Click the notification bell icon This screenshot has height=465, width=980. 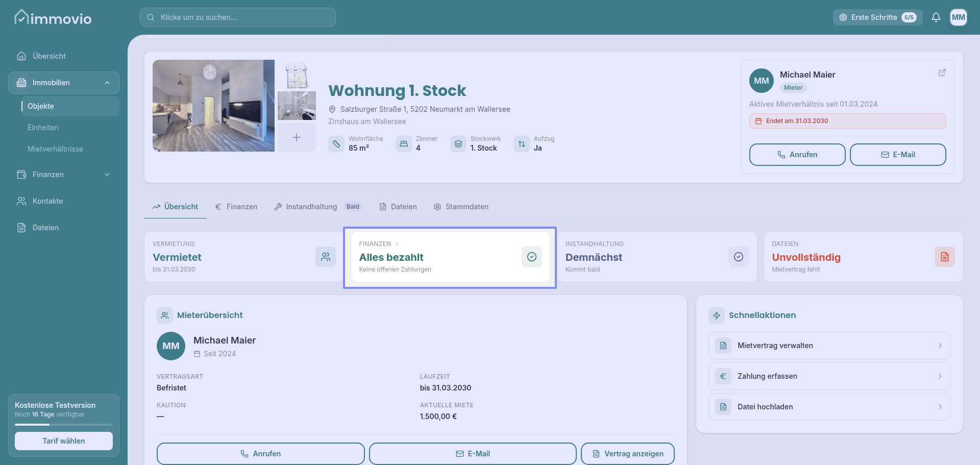click(x=936, y=17)
